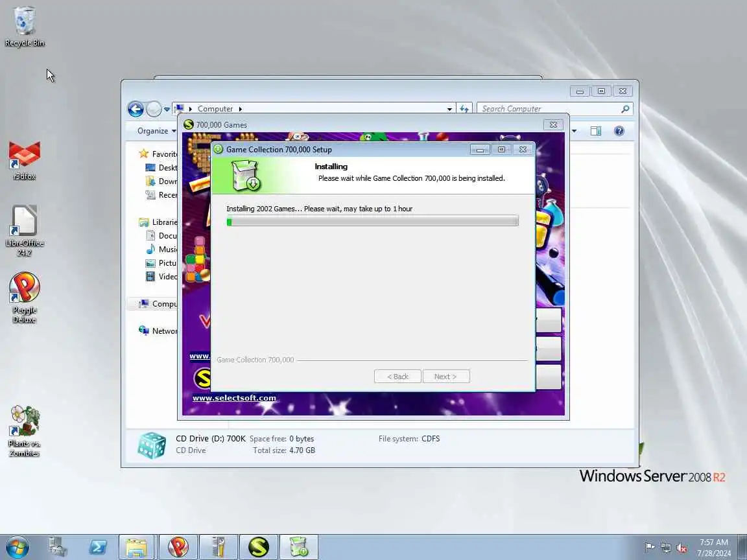Screen dimensions: 747x560
Task: Open Action Center flag in system tray
Action: (649, 548)
